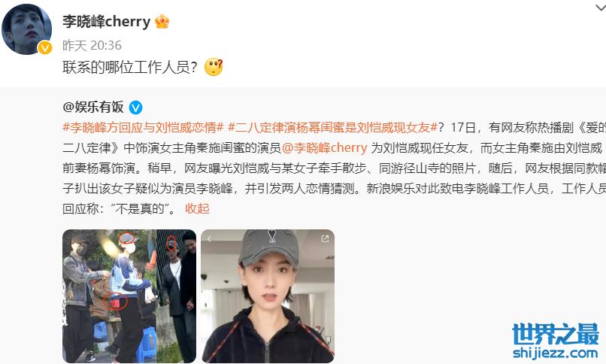Click the 世界之最 shijiezz.com watermark
606x364 pixels.
pos(556,341)
